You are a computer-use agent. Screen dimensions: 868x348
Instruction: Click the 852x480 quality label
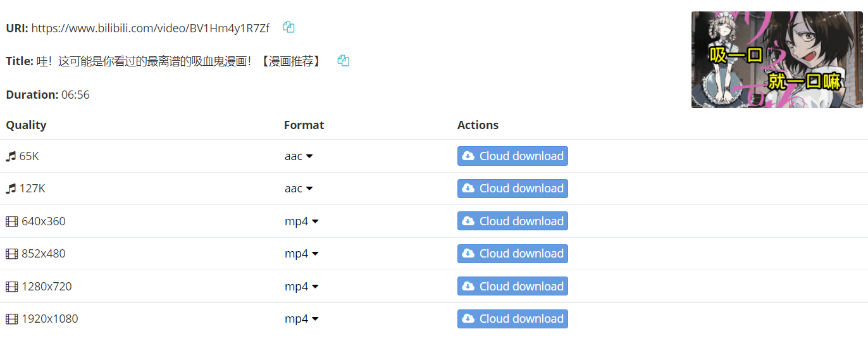click(44, 254)
